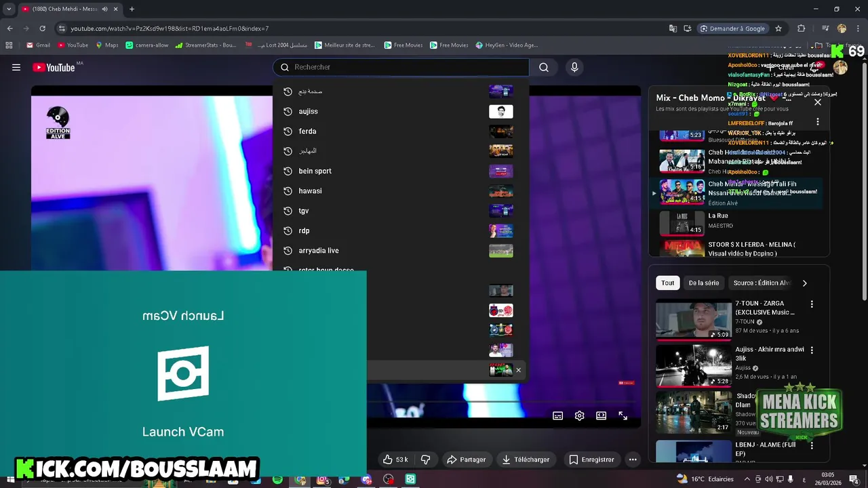Screen dimensions: 868x488
Task: Open the 2:17 Shadow recommended thumbnail
Action: [694, 412]
